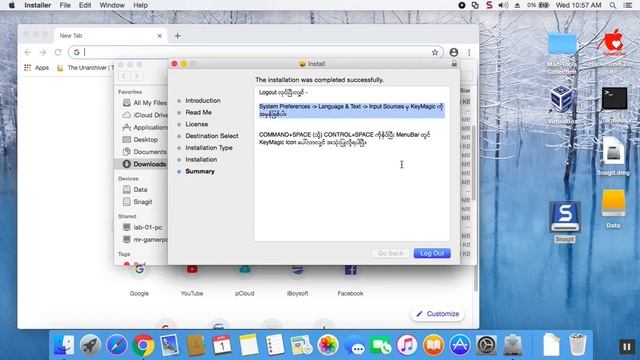Click Snagit S icon in menu bar
This screenshot has height=360, width=640.
489,5
